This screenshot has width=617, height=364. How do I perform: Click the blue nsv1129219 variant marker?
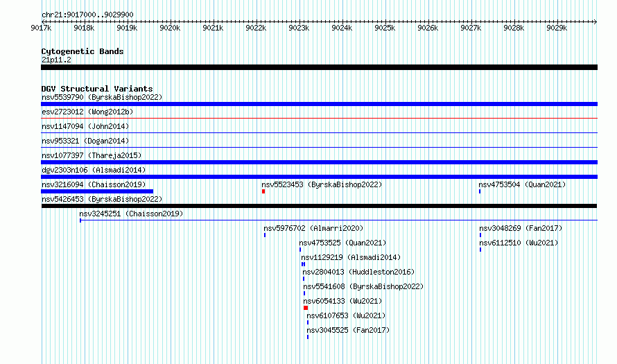(x=303, y=264)
